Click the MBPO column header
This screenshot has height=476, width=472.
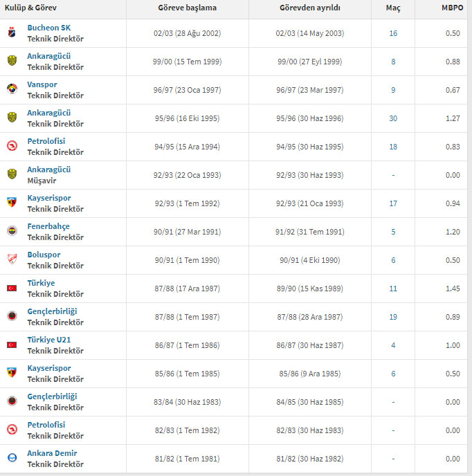click(x=452, y=8)
